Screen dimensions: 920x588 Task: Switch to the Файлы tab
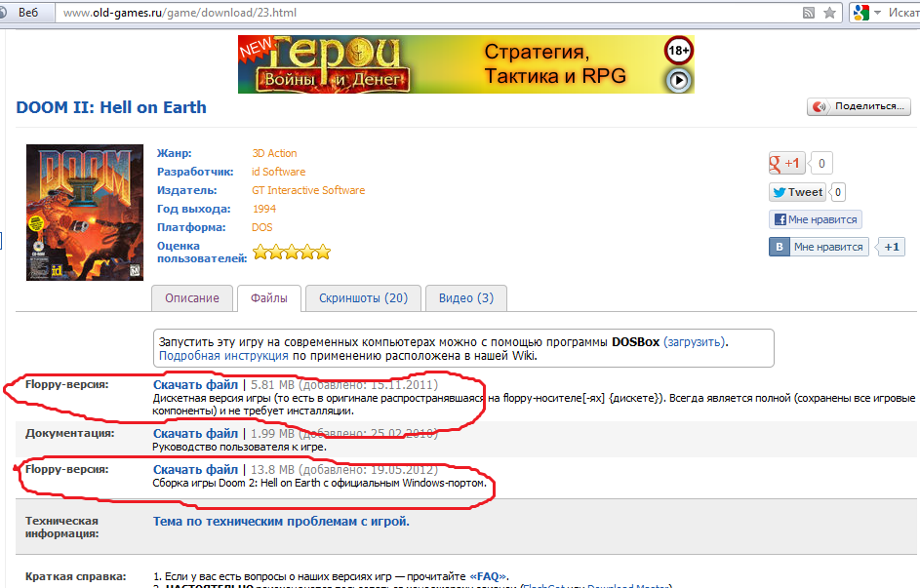coord(268,297)
